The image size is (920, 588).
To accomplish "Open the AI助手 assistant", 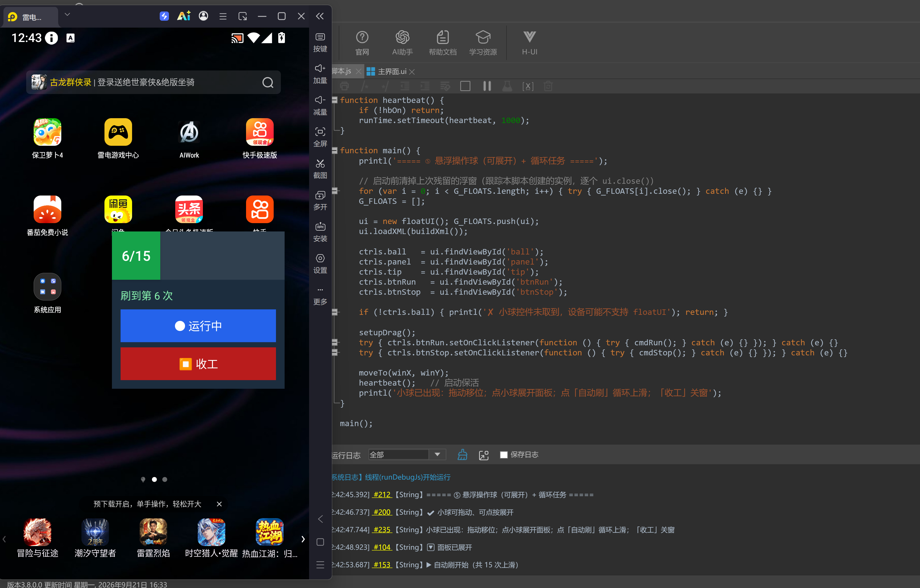I will 402,43.
